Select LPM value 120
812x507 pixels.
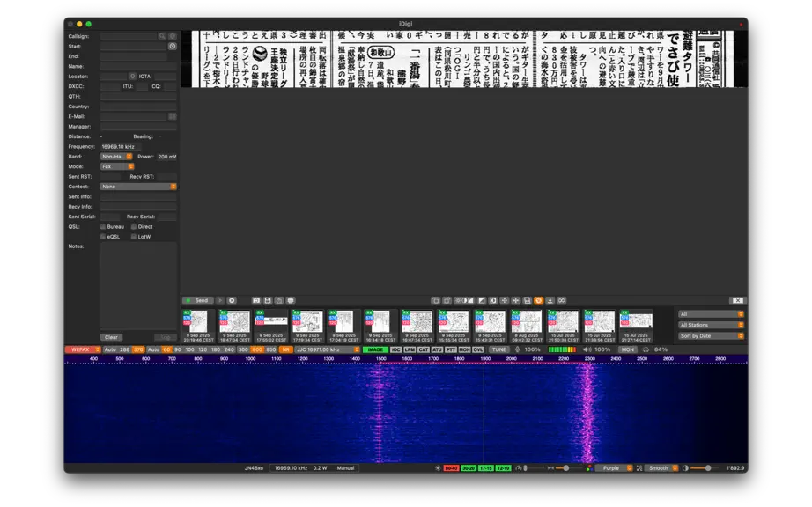[203, 349]
